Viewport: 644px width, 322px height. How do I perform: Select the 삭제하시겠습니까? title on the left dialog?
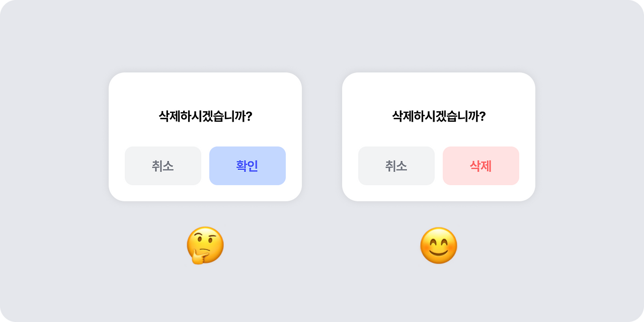(x=205, y=115)
